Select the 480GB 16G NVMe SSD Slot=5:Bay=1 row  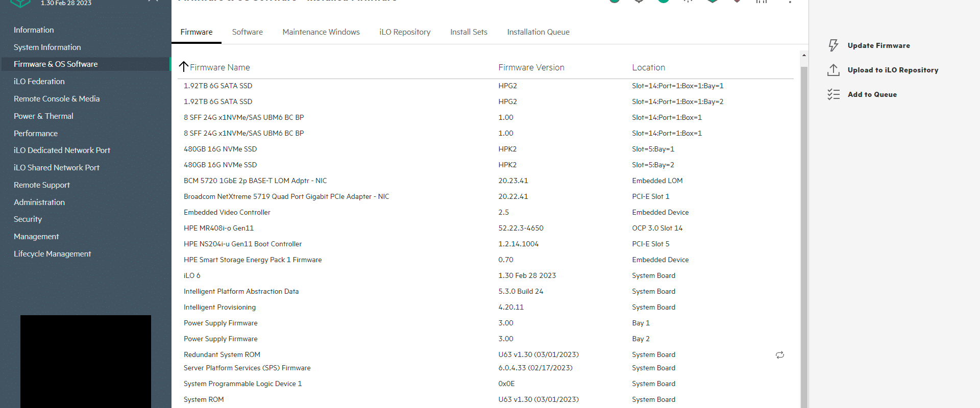(x=485, y=149)
